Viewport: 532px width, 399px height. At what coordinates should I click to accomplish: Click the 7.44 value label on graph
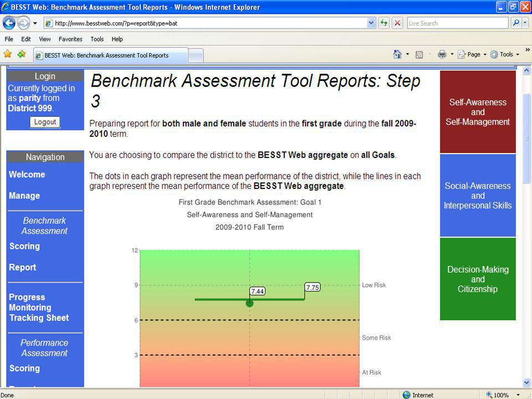(258, 291)
